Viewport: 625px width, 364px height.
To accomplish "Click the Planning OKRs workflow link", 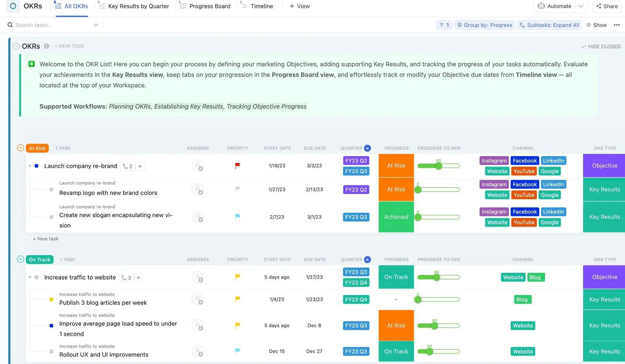I will pyautogui.click(x=130, y=106).
